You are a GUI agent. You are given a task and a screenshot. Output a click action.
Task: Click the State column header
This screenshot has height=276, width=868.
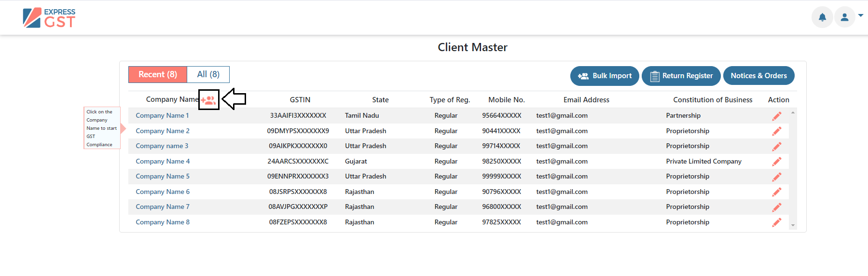380,100
